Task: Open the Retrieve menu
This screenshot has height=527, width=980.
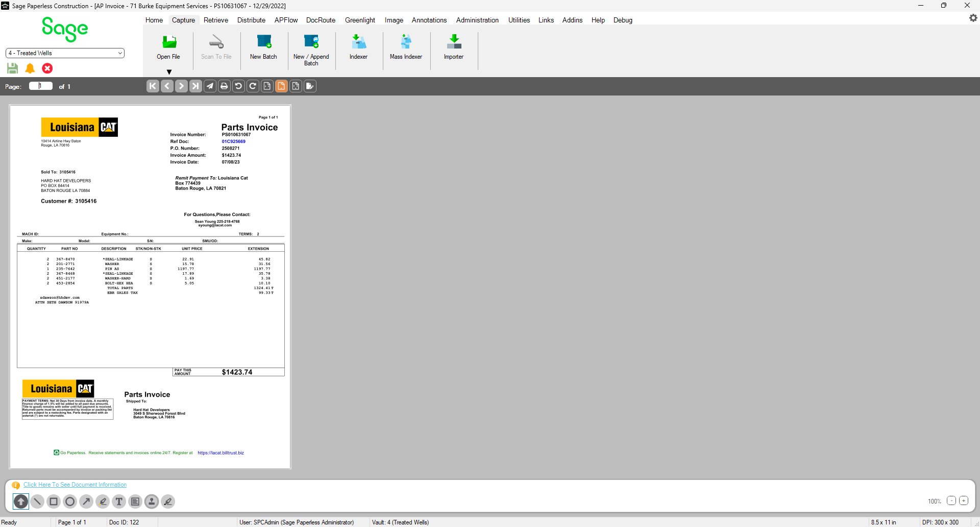Action: 216,20
